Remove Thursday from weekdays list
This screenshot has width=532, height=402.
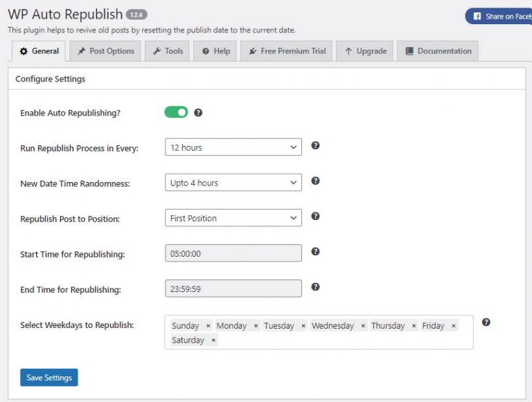tap(414, 326)
